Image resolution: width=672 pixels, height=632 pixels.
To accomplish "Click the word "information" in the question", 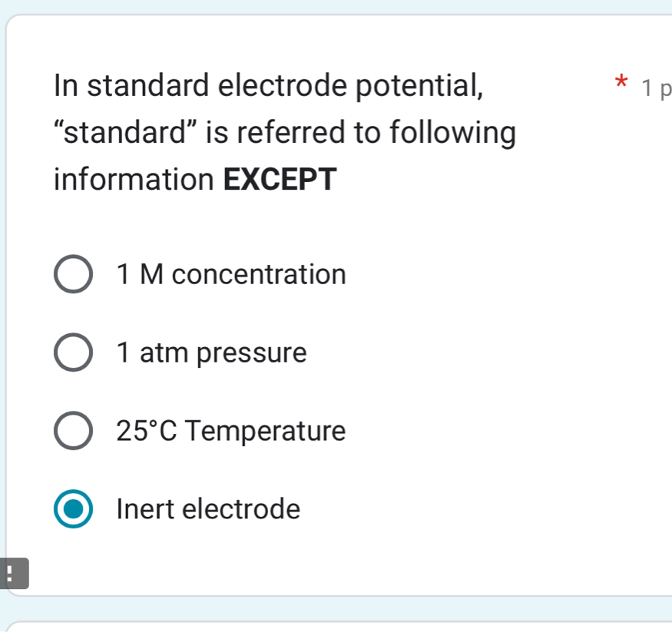I will point(134,180).
